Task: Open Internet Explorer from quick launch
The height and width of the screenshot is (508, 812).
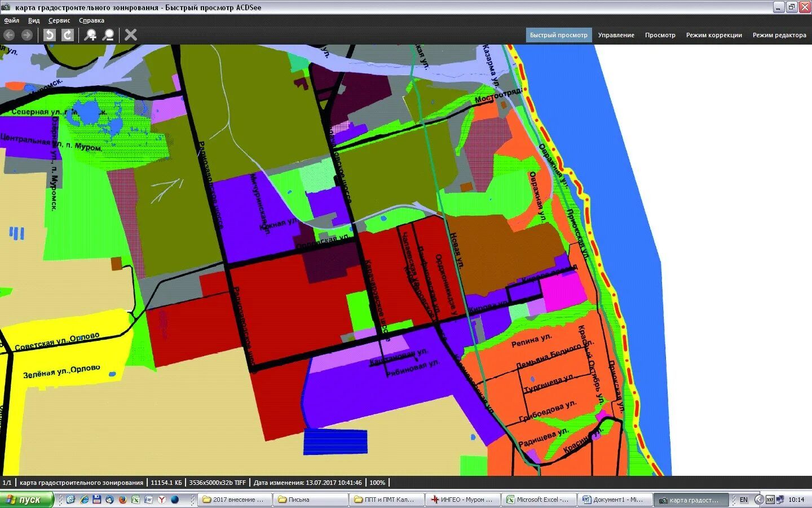Action: click(x=85, y=500)
